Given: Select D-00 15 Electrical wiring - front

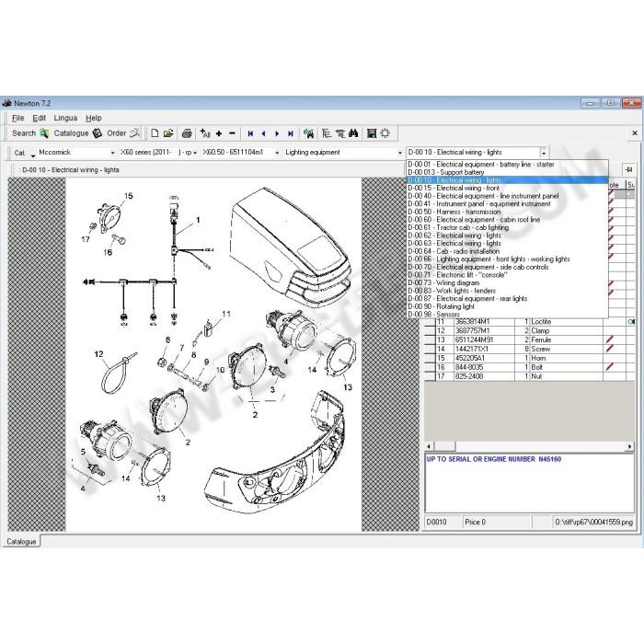Looking at the screenshot, I should click(x=507, y=188).
